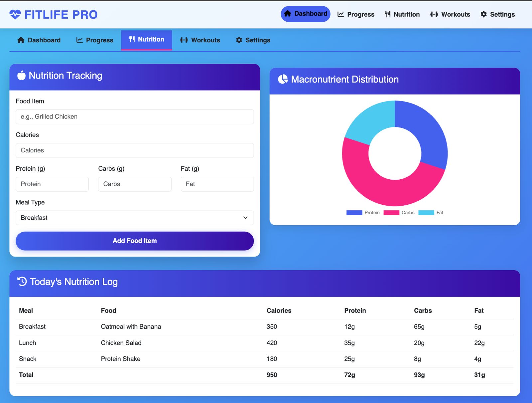Click the apple icon in Nutrition Tracking header
This screenshot has width=532, height=403.
(x=21, y=76)
